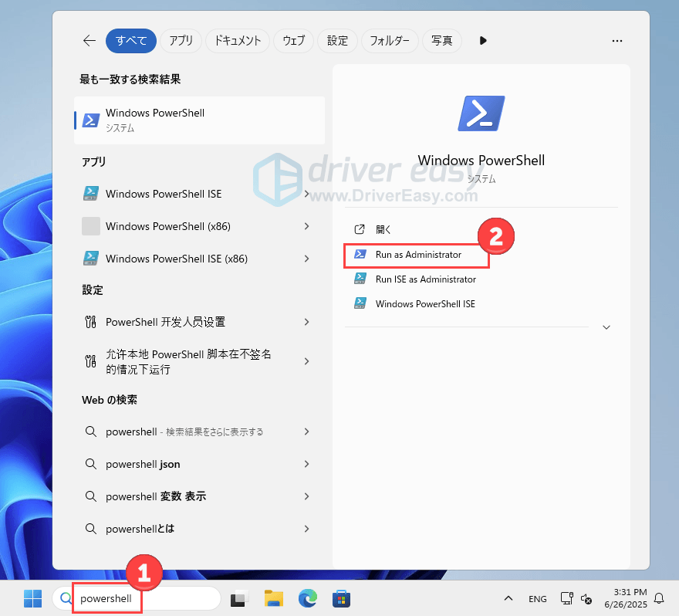
Task: Click the Windows PowerShell best match icon
Action: click(91, 120)
